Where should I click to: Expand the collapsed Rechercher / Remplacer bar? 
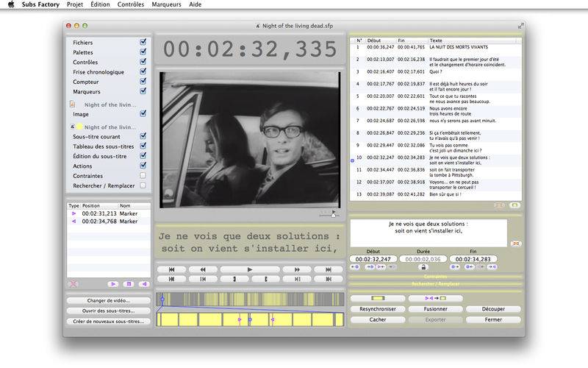point(435,284)
